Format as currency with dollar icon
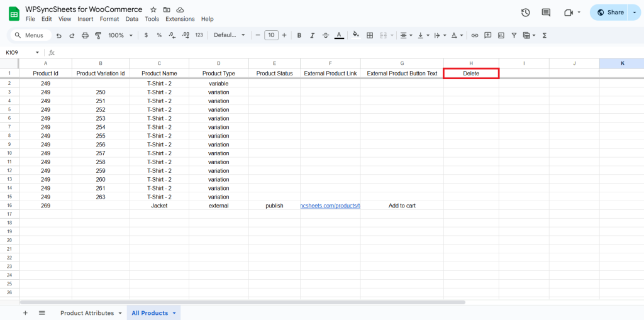This screenshot has width=644, height=320. [x=146, y=35]
